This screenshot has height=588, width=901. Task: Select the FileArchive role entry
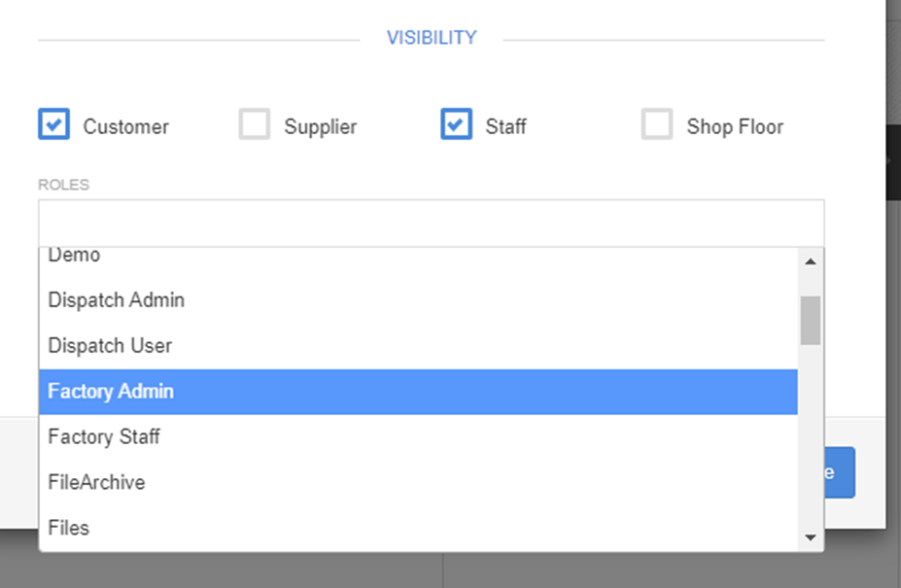(96, 483)
